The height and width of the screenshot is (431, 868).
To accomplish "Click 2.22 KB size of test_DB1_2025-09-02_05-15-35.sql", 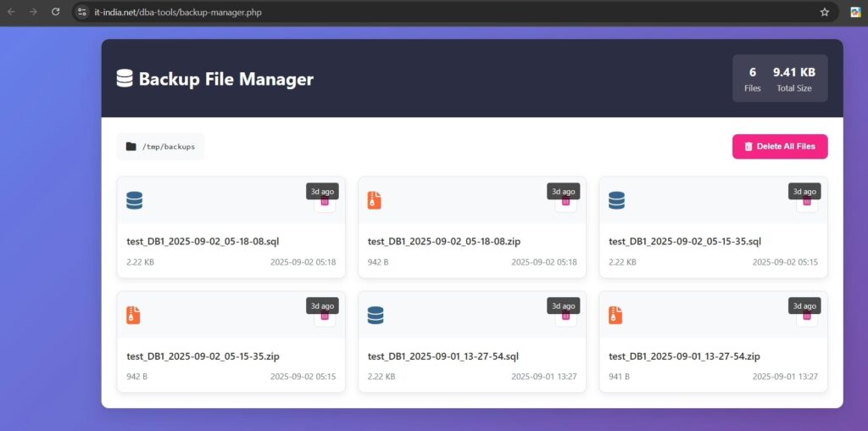I will click(622, 262).
